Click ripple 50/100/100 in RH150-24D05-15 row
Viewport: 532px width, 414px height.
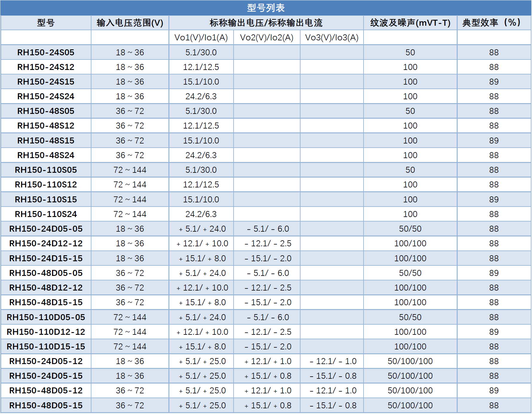click(410, 376)
